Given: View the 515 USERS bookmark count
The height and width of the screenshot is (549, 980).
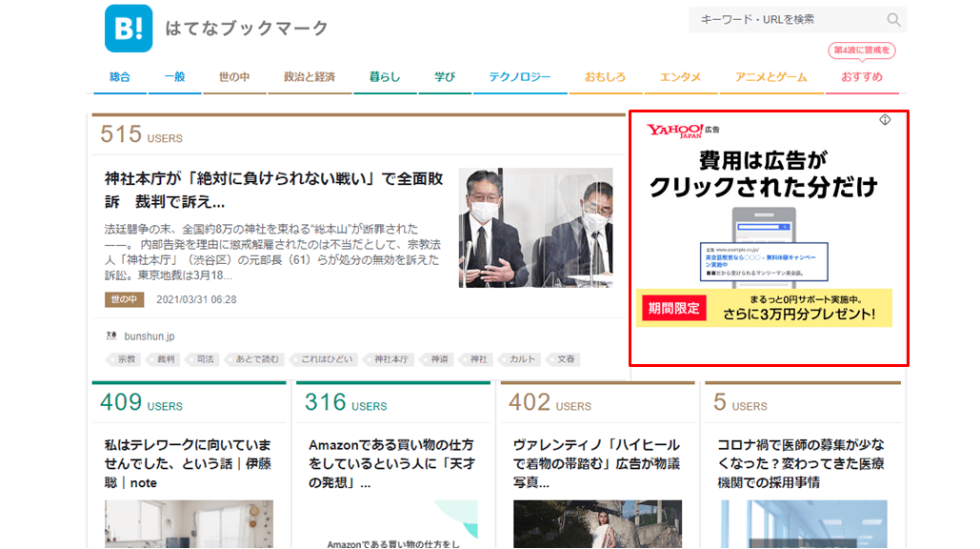Looking at the screenshot, I should click(141, 134).
